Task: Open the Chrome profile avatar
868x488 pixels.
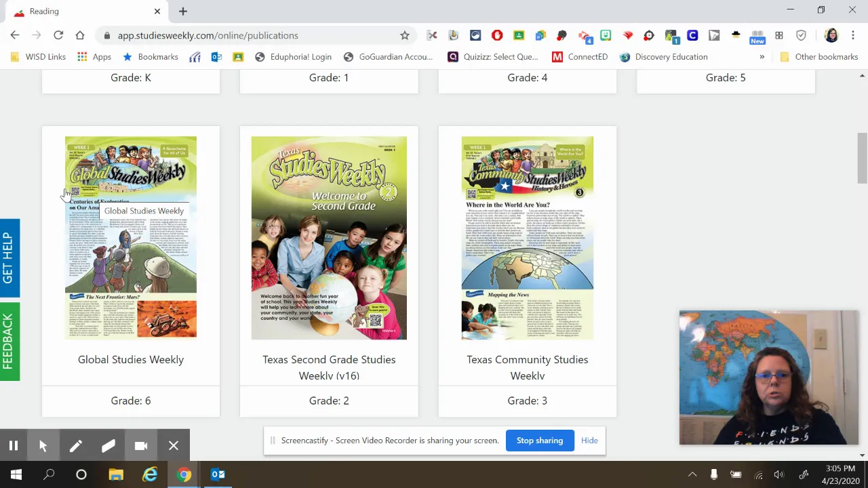Action: tap(831, 35)
